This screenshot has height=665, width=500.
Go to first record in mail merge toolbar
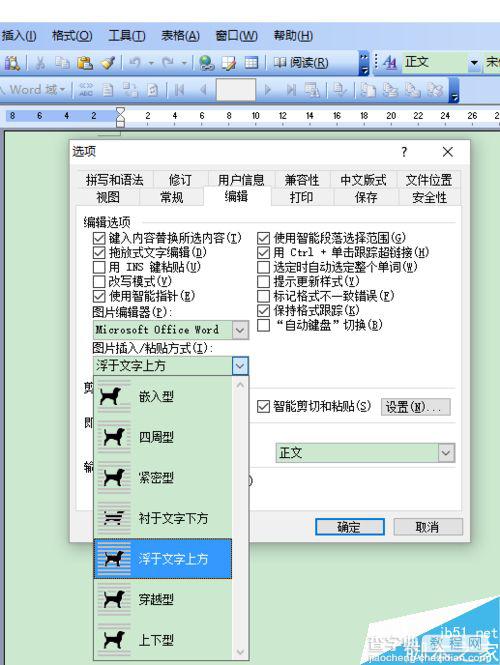click(180, 90)
